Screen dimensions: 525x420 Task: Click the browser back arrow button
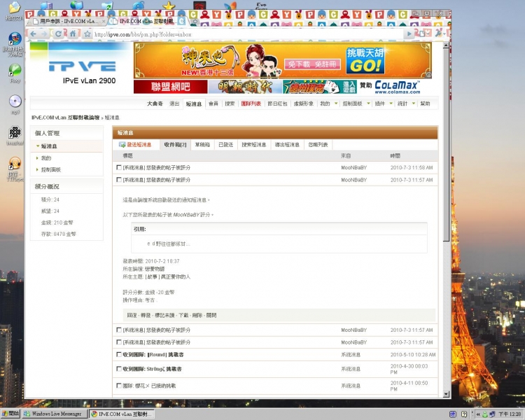(x=34, y=34)
